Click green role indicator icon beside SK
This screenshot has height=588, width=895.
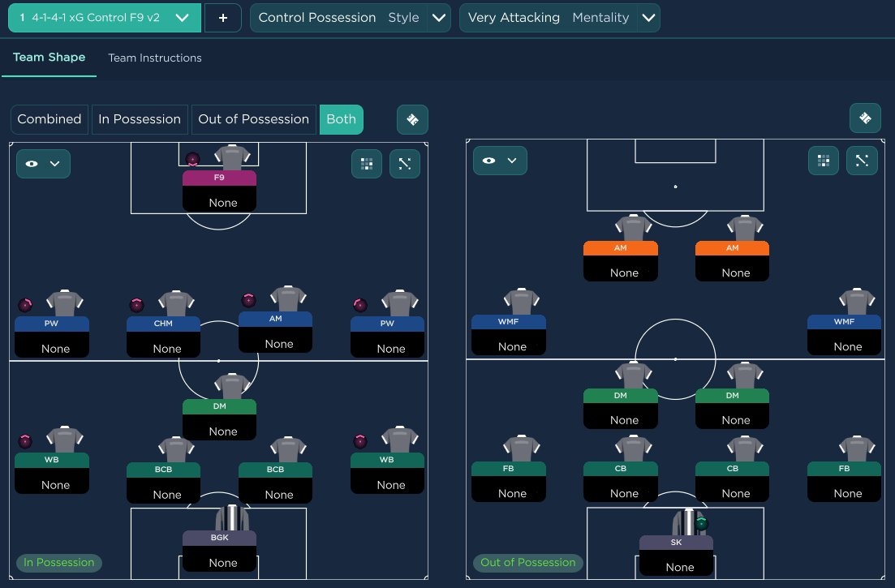click(702, 522)
